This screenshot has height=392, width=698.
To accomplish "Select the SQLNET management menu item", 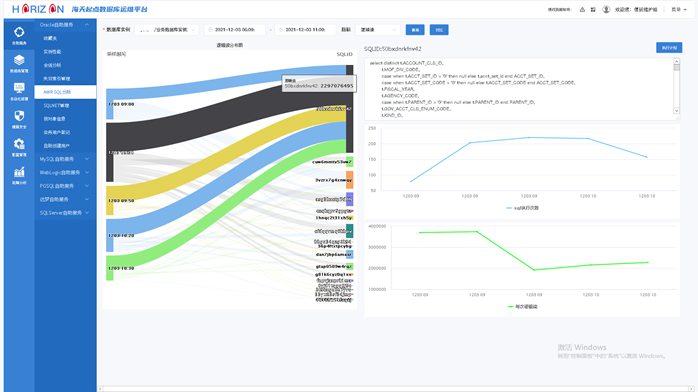I will (65, 105).
